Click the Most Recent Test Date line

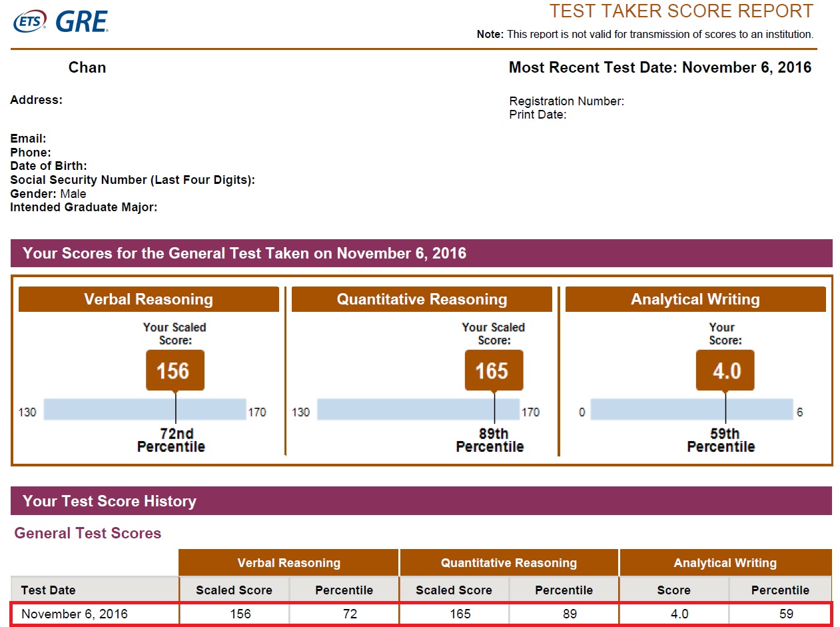pos(660,67)
